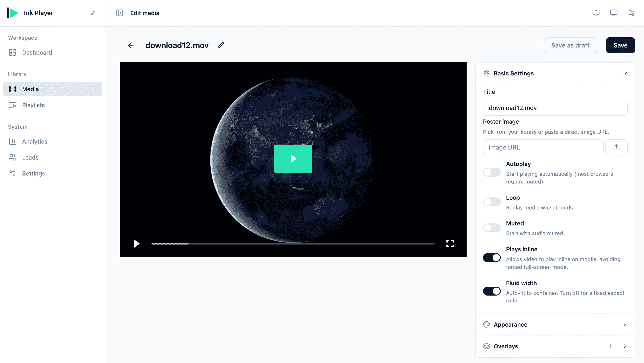
Task: Open the documentation book icon
Action: (x=596, y=13)
